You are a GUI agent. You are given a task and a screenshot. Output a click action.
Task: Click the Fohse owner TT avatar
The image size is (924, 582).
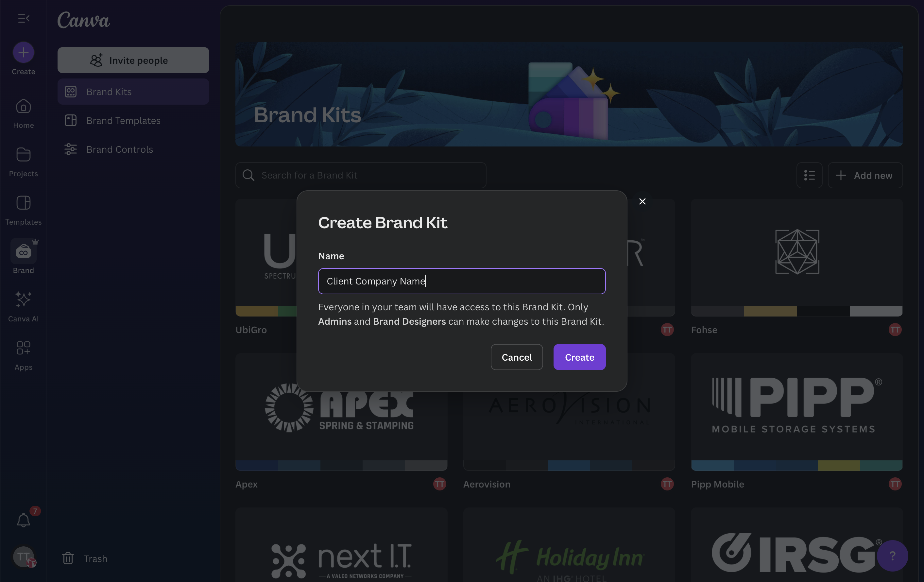tap(895, 330)
